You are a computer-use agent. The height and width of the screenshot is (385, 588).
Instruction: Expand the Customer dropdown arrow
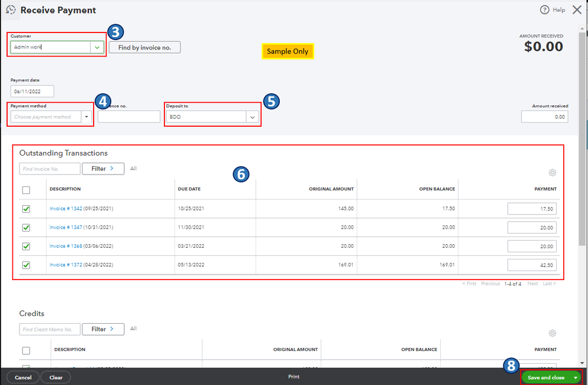click(97, 47)
